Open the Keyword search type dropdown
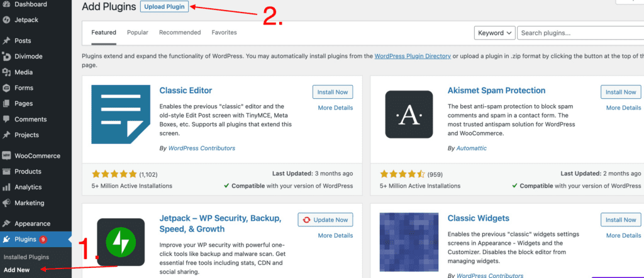The height and width of the screenshot is (278, 644). pos(494,33)
